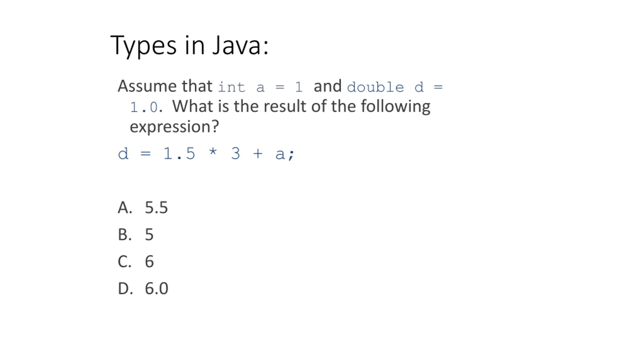Click the asterisk multiplication operator in the expression
The width and height of the screenshot is (644, 362).
tap(213, 152)
